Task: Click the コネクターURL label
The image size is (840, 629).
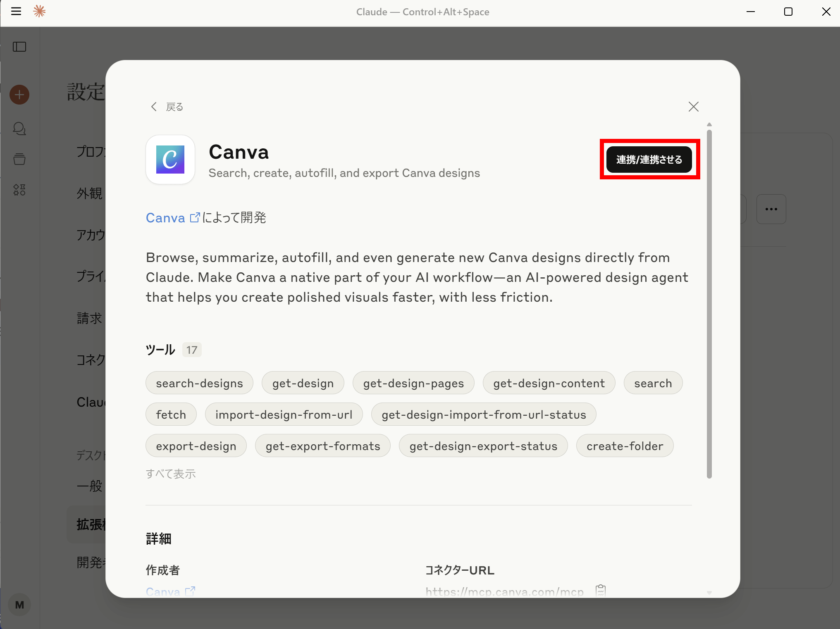Action: (460, 570)
